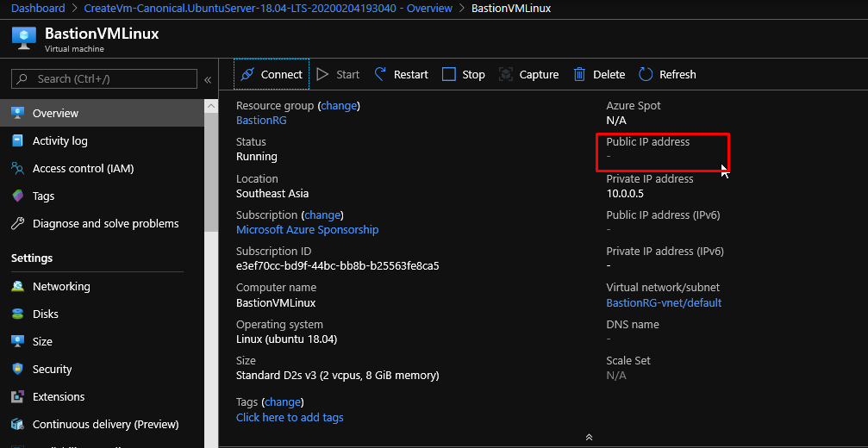This screenshot has height=448, width=868.
Task: Open Size settings
Action: 102,341
